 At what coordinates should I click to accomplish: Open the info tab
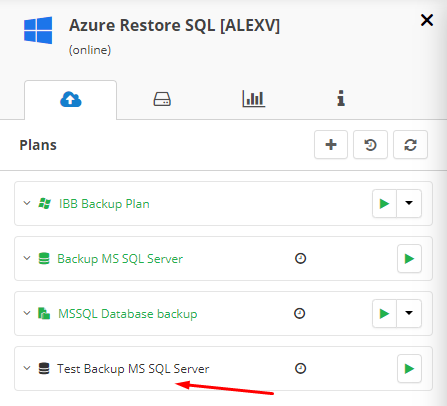pos(341,98)
